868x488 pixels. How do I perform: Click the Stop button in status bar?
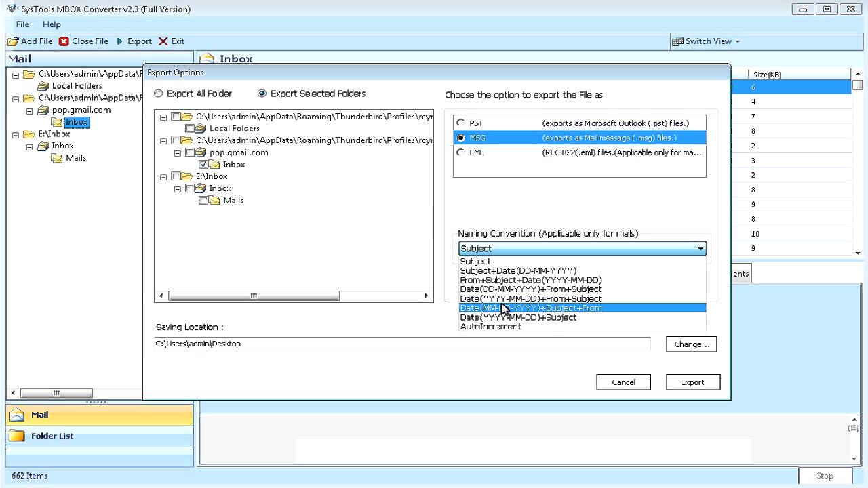click(x=825, y=476)
